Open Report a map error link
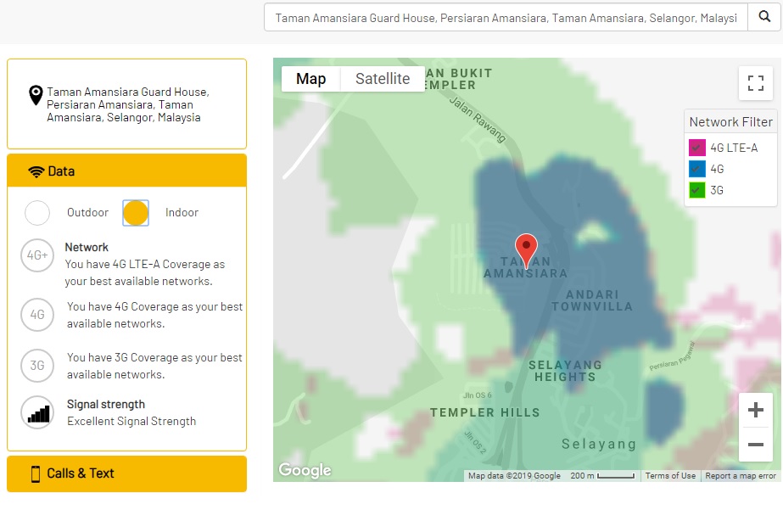The width and height of the screenshot is (783, 532). click(x=741, y=475)
